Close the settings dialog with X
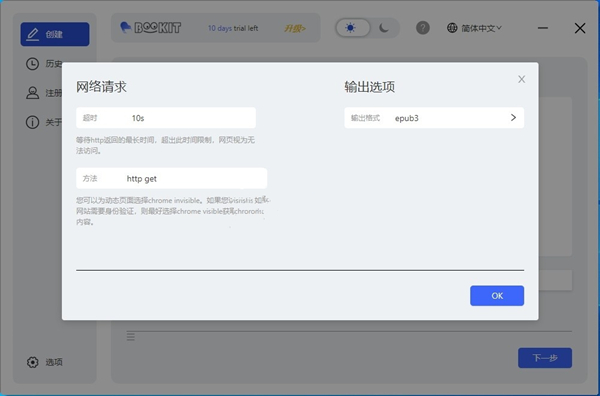Screen dimensions: 600x396 click(x=521, y=79)
